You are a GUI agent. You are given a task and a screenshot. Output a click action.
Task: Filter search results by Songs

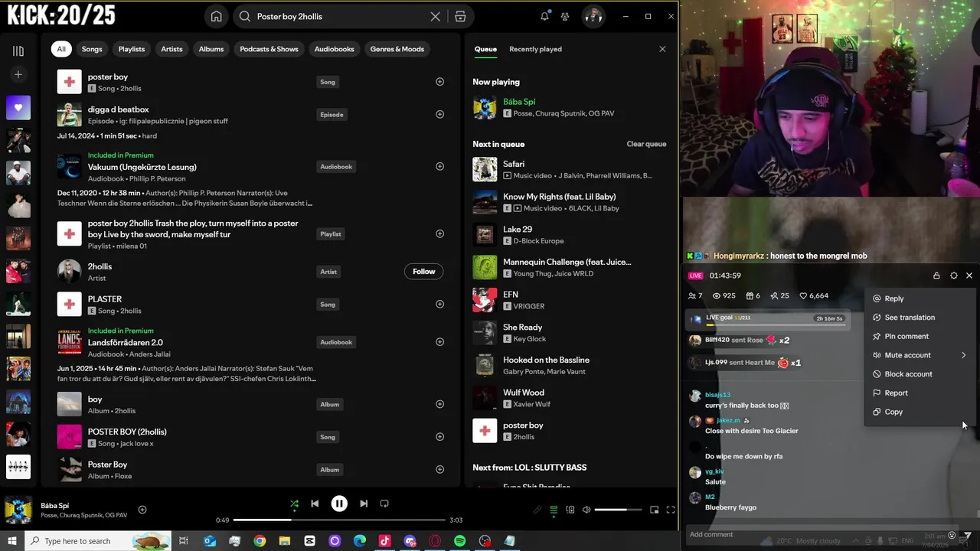coord(92,49)
